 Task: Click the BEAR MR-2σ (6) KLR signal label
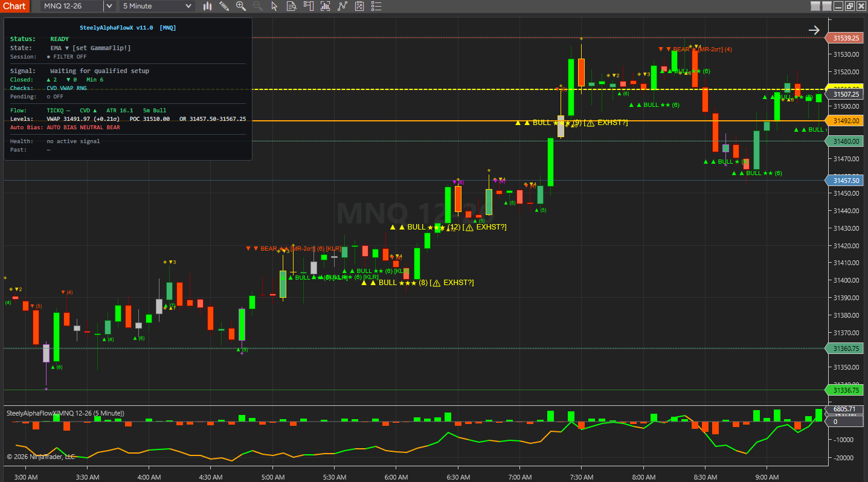pyautogui.click(x=294, y=248)
